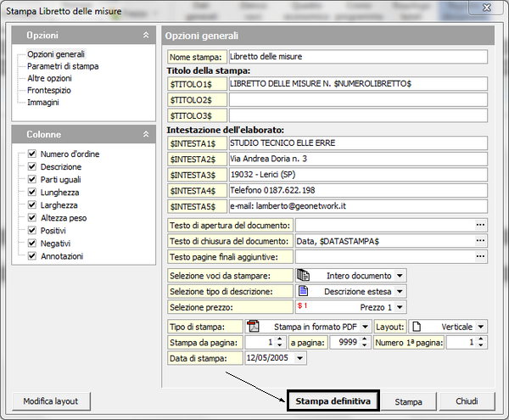Screen dimensions: 509x420
Task: Collapse the Opzioni panel with chevron
Action: click(145, 36)
